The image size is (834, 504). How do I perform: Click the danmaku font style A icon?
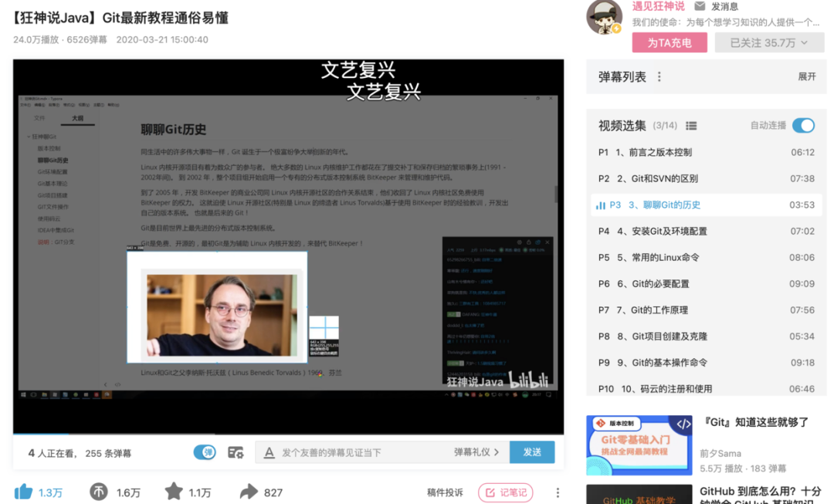tap(270, 452)
